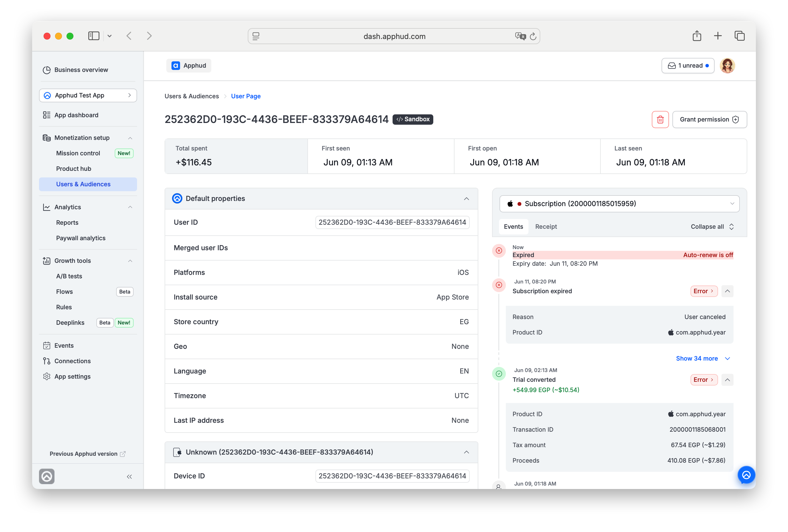Click the Subscription expired red event icon
The height and width of the screenshot is (532, 788).
click(x=499, y=285)
